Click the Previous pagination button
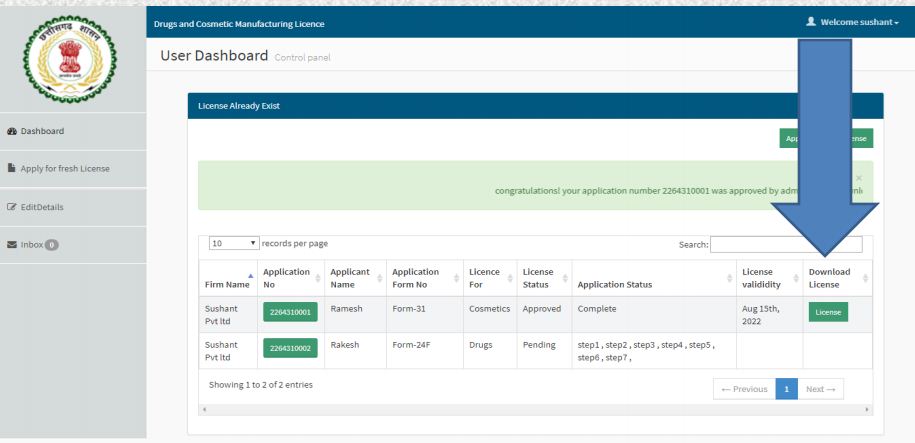Image resolution: width=915 pixels, height=443 pixels. pos(741,388)
